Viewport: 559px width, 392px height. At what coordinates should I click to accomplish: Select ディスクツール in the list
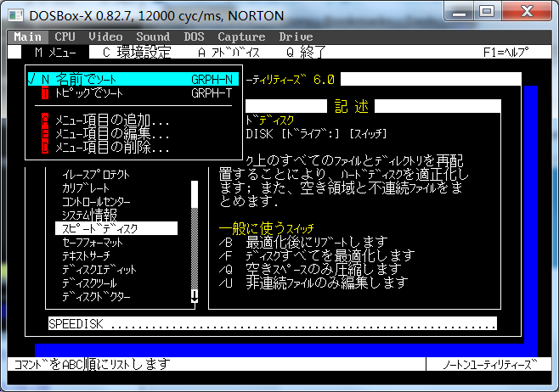[89, 283]
